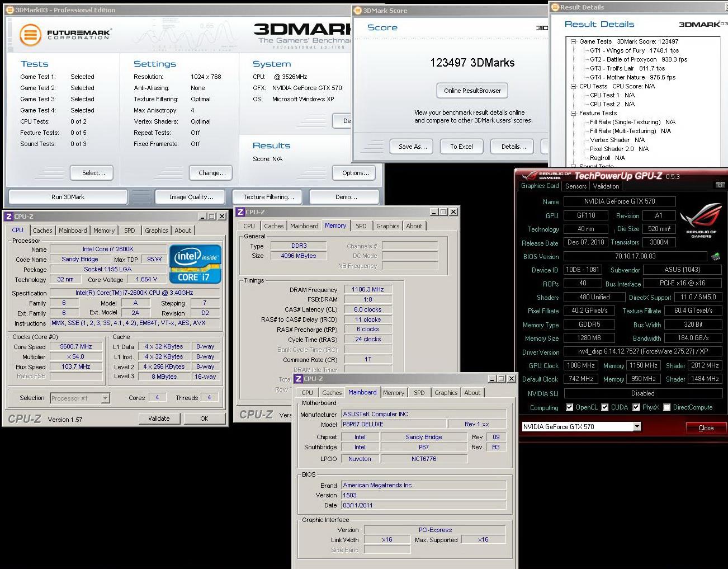This screenshot has height=569, width=728.
Task: Open the Caches tab in the CPU-Z processor window
Action: [42, 231]
